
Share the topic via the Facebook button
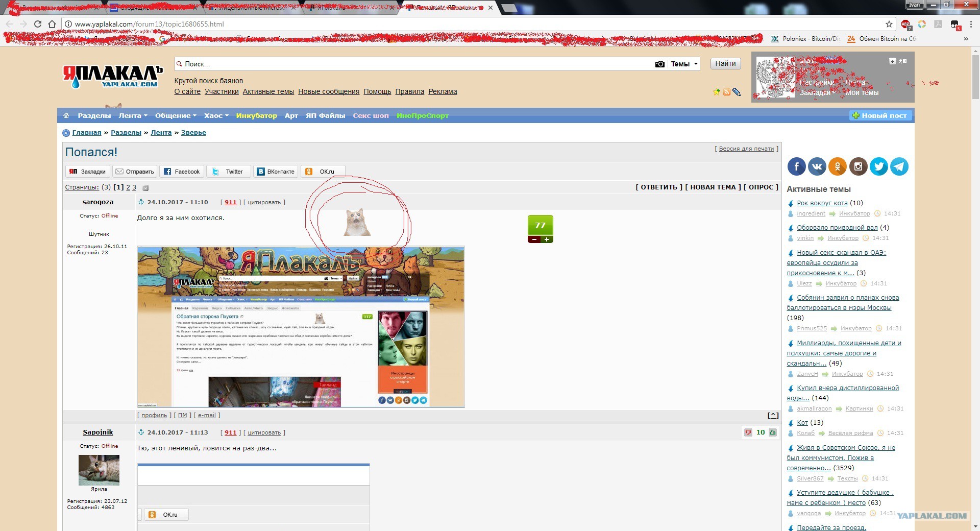coord(182,172)
